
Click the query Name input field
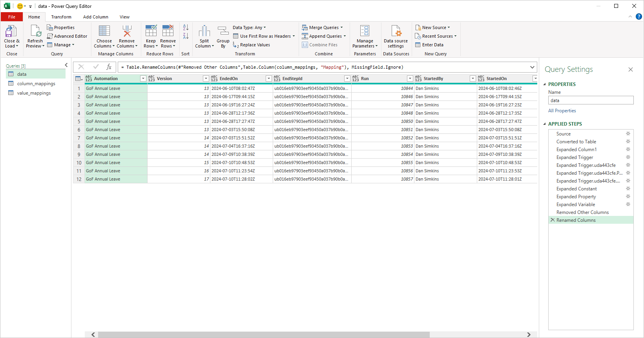591,100
